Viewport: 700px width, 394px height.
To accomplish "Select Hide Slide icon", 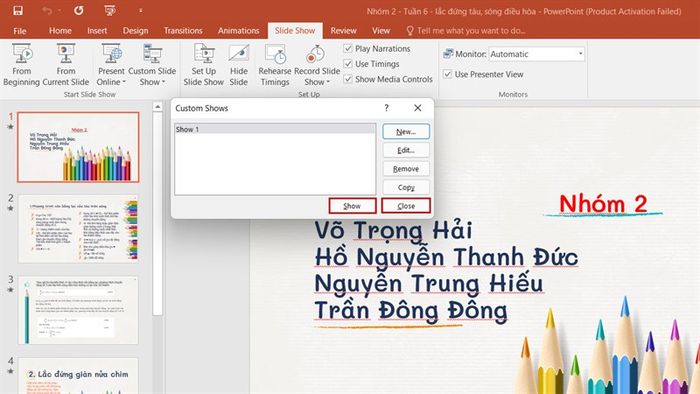I will tap(238, 65).
